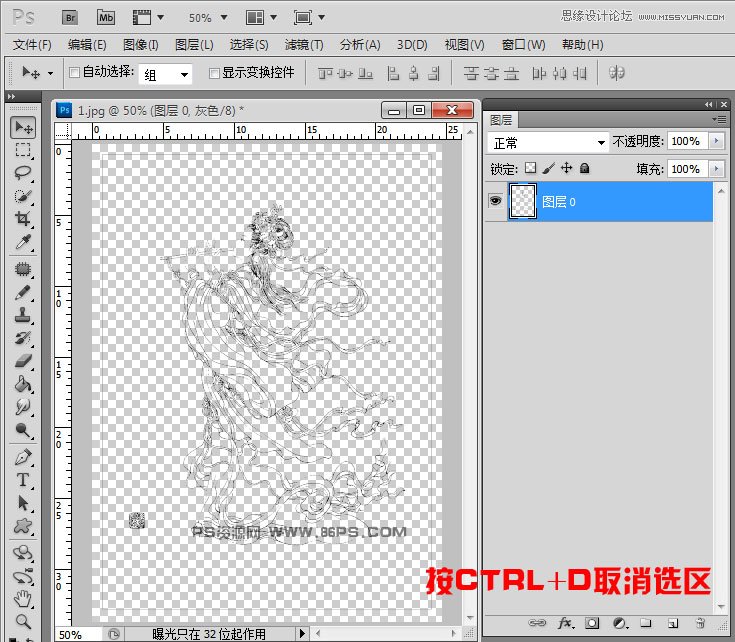This screenshot has height=642, width=735.
Task: Add a layer mask
Action: click(x=592, y=623)
